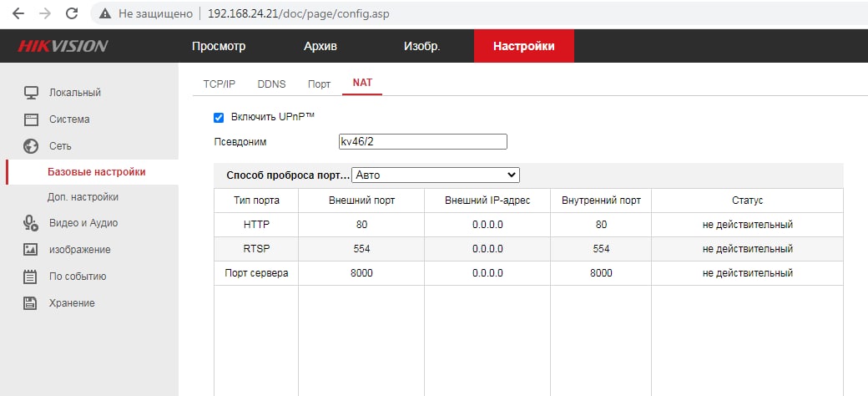Click the globe icon beside Сеть

point(30,145)
